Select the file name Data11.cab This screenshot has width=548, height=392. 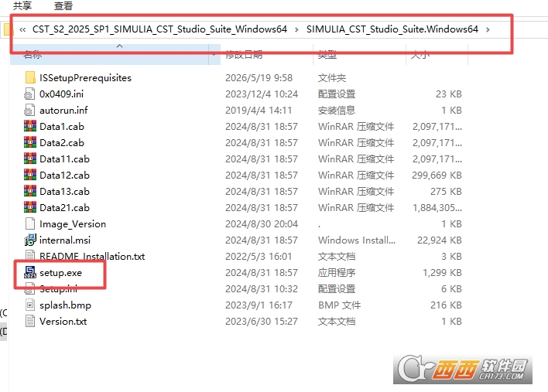point(64,159)
